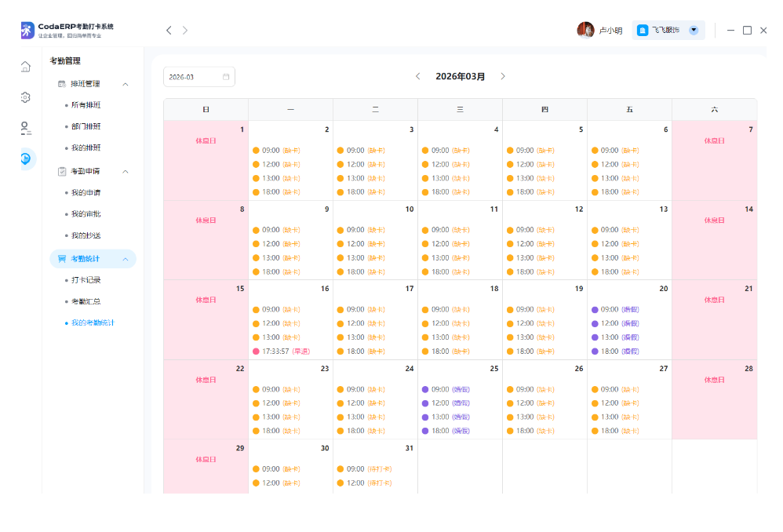The image size is (783, 532).
Task: Collapse the 考勤申请 section
Action: click(x=126, y=172)
